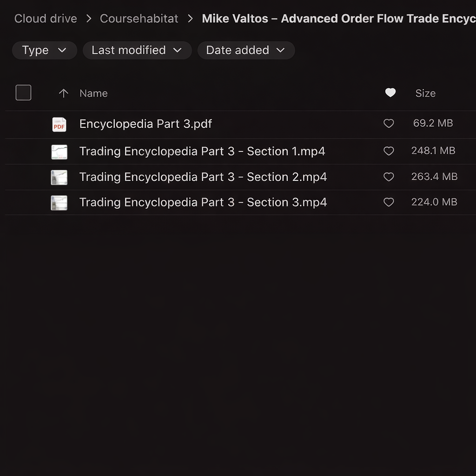This screenshot has width=476, height=476.
Task: Toggle the heart for Section 2.mp4
Action: (389, 177)
